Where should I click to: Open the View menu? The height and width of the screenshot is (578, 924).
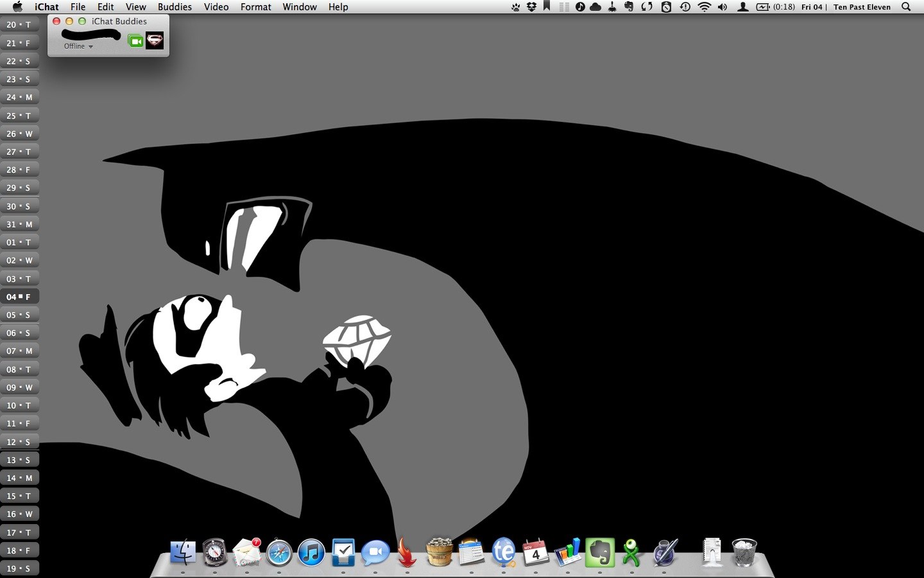tap(135, 7)
